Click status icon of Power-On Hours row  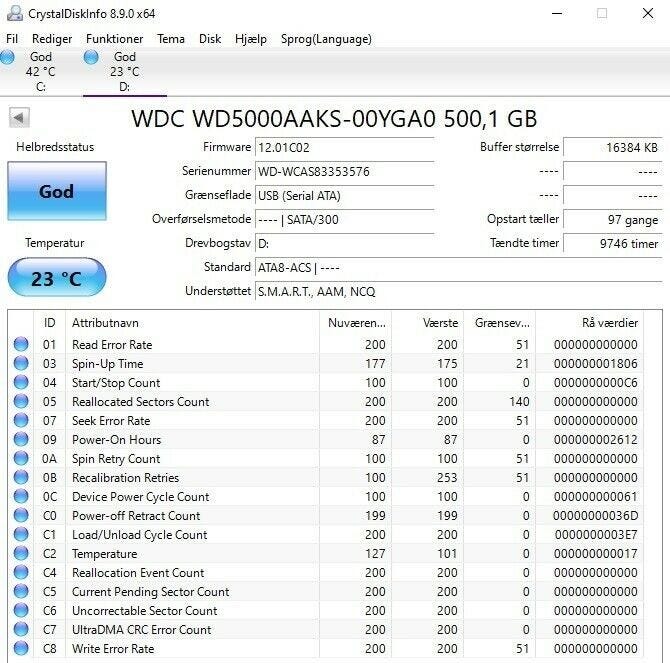[21, 440]
